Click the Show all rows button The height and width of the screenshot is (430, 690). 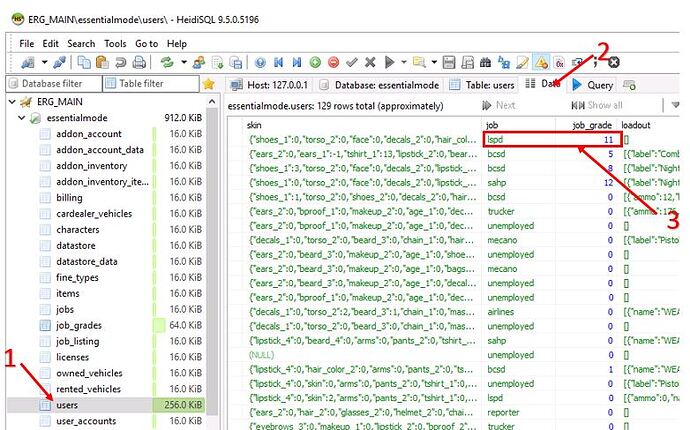(x=597, y=105)
